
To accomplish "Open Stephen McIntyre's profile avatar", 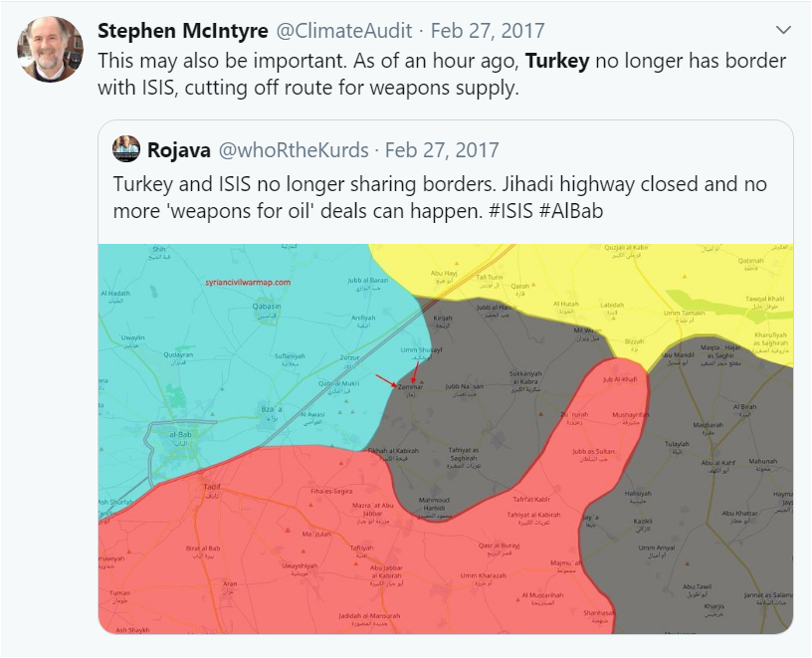I will click(x=50, y=49).
